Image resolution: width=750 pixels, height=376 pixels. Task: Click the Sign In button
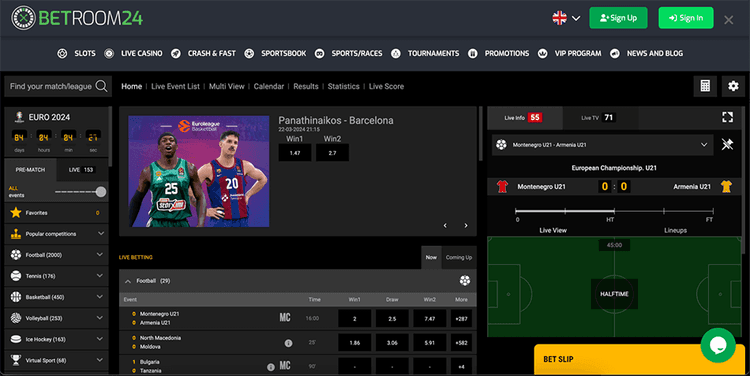(x=686, y=18)
